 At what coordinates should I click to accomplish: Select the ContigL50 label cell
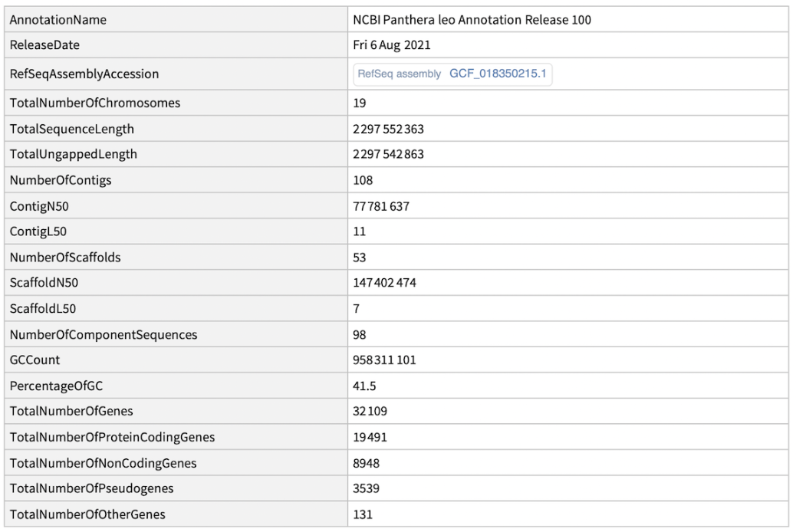click(x=37, y=232)
